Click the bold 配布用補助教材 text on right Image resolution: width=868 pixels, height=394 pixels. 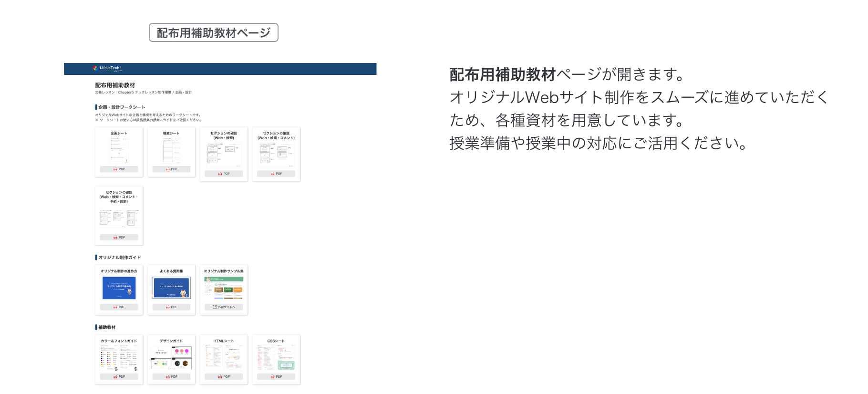coord(503,74)
